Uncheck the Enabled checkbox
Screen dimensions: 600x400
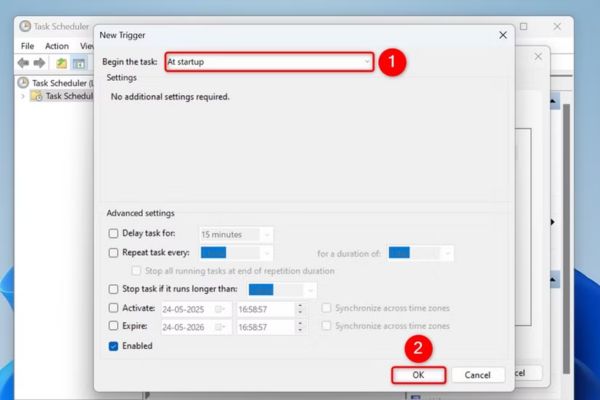(x=113, y=346)
